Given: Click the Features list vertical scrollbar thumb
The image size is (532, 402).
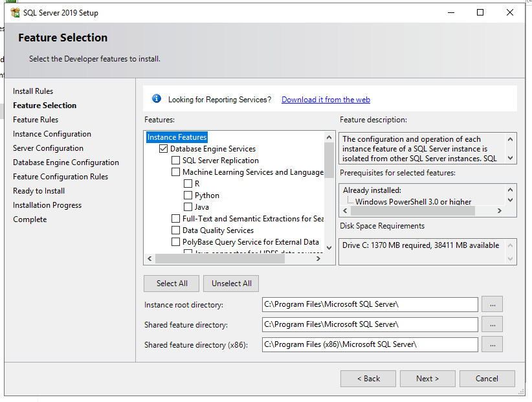Looking at the screenshot, I should tap(329, 160).
